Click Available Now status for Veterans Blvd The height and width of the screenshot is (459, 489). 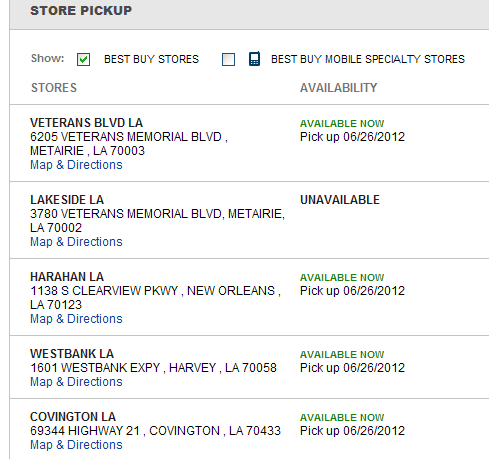coord(342,123)
